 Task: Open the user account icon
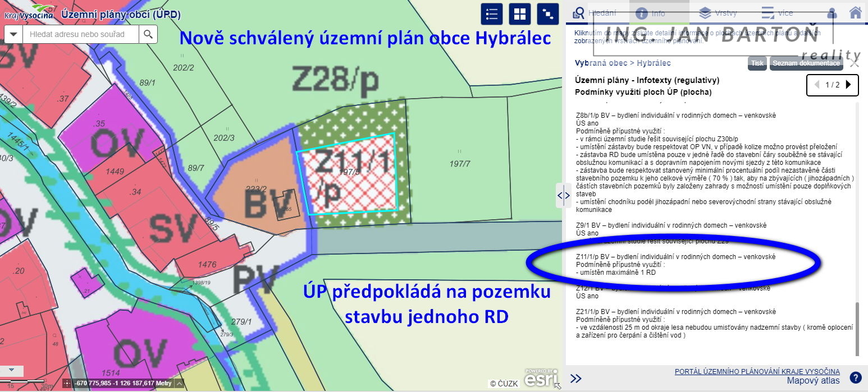pyautogui.click(x=832, y=13)
